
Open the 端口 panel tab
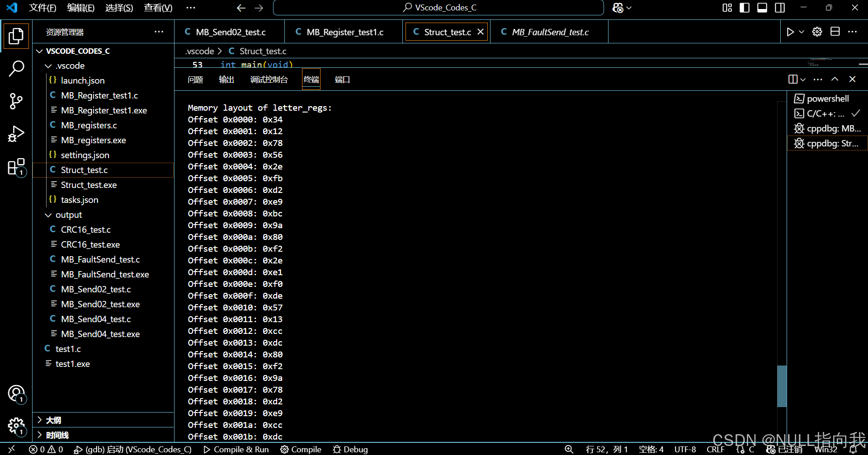[342, 80]
